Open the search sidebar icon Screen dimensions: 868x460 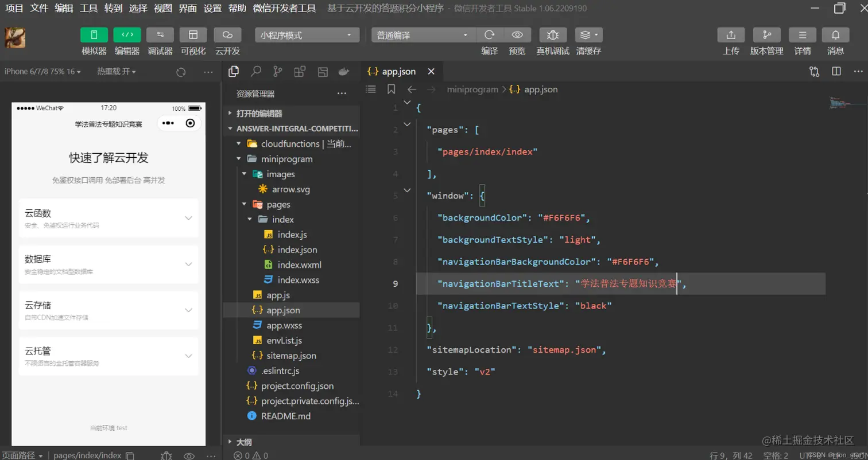coord(256,72)
